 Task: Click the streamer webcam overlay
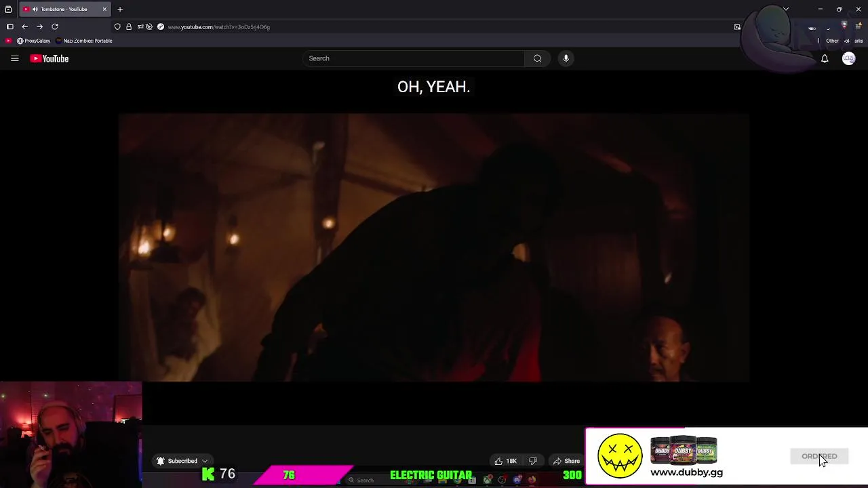pyautogui.click(x=71, y=435)
